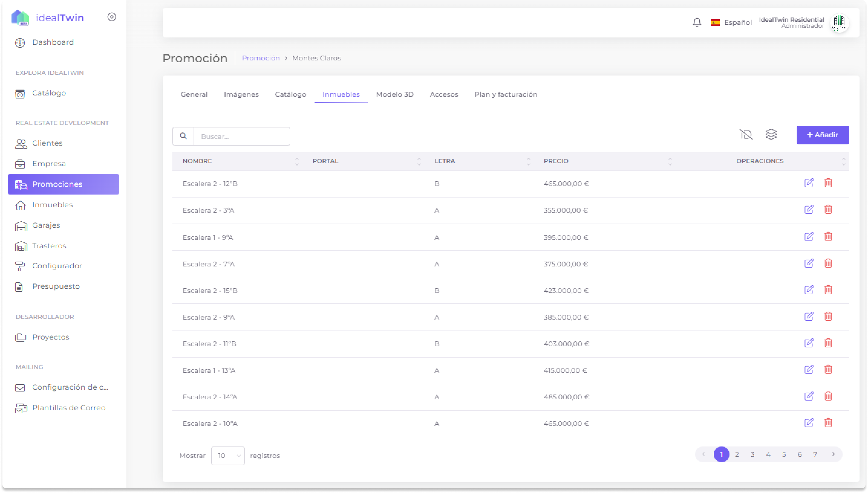Sort table by the PRECIO column
The height and width of the screenshot is (493, 868).
[556, 161]
